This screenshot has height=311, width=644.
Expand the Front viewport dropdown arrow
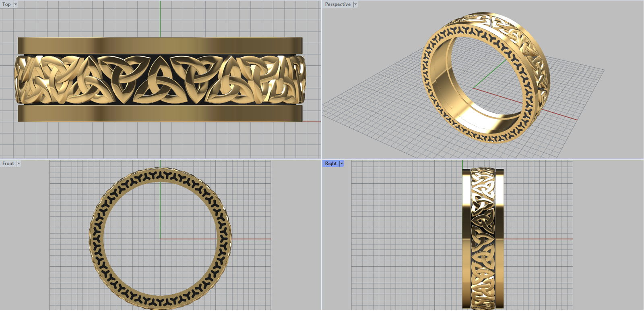19,164
